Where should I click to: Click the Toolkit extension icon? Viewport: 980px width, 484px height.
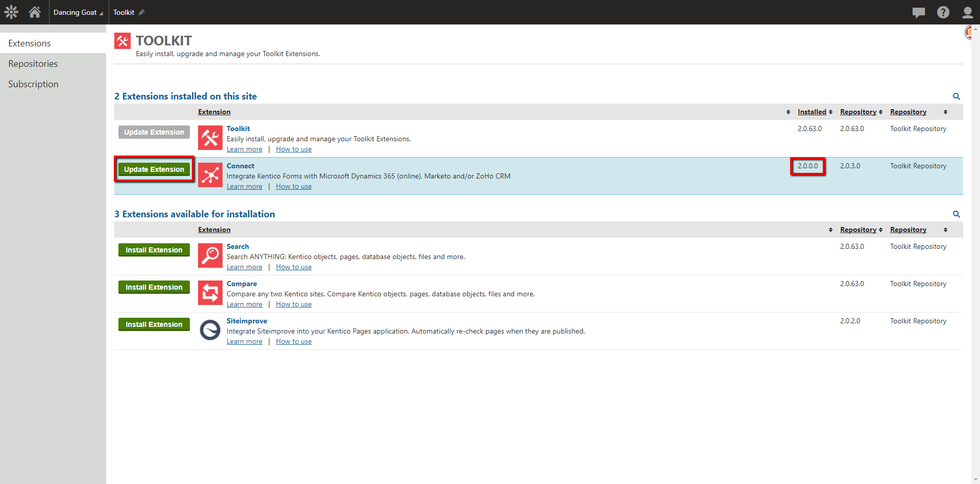click(210, 138)
